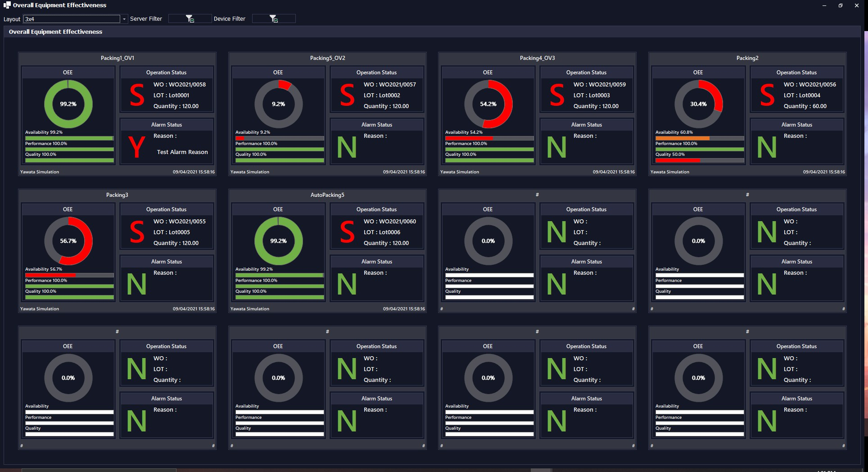Image resolution: width=868 pixels, height=472 pixels.
Task: Click Packing3 operation status S indicator
Action: 137,232
